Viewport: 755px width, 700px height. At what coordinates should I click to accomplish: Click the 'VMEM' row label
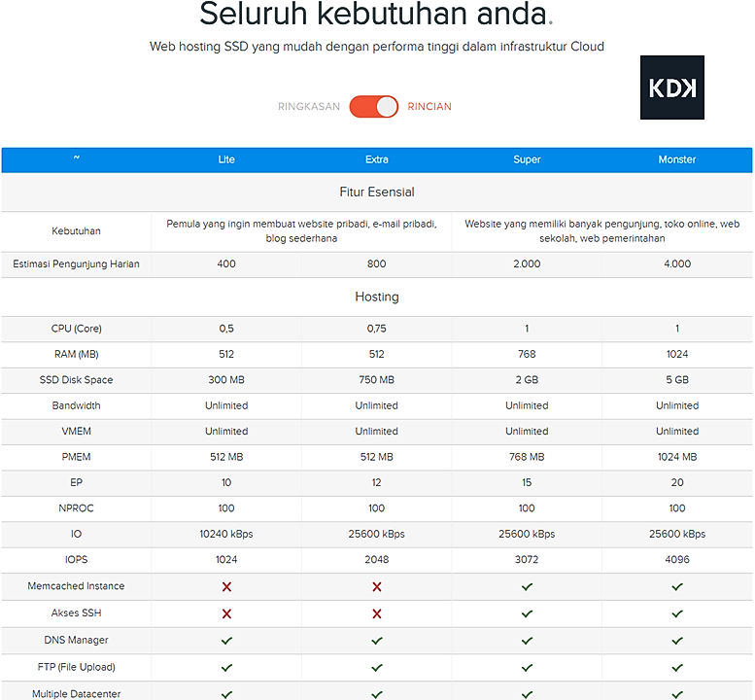click(76, 431)
